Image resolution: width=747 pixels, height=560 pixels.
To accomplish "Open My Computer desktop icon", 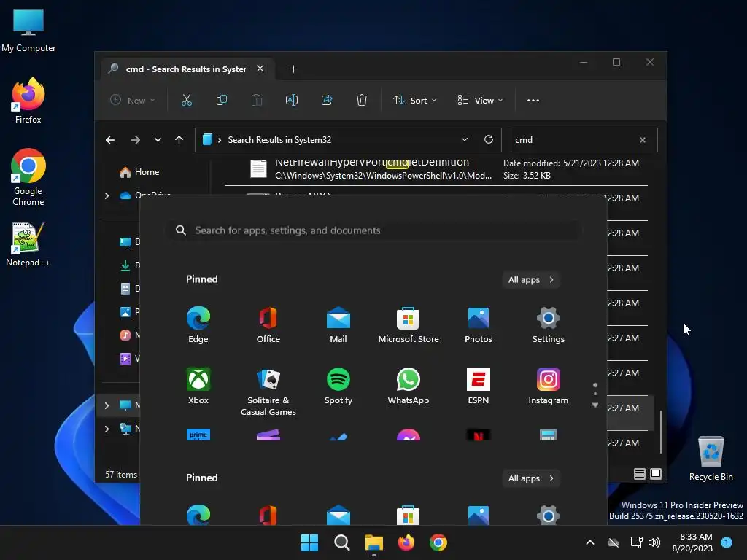I will click(28, 30).
